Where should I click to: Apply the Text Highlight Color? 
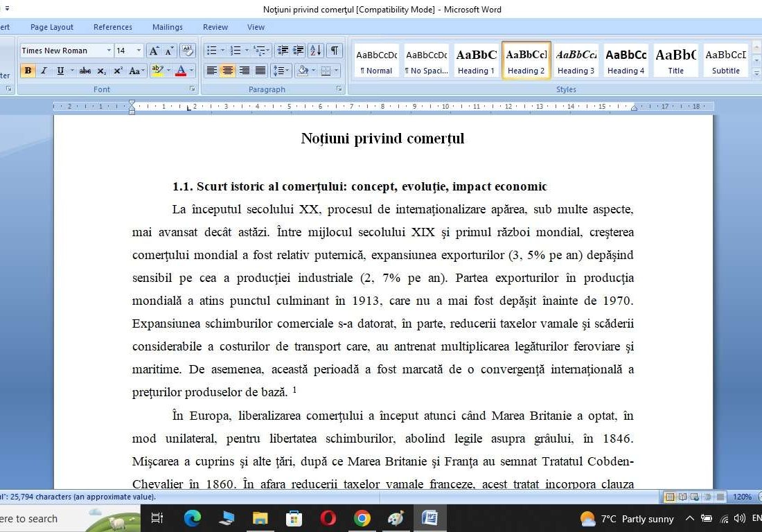157,71
